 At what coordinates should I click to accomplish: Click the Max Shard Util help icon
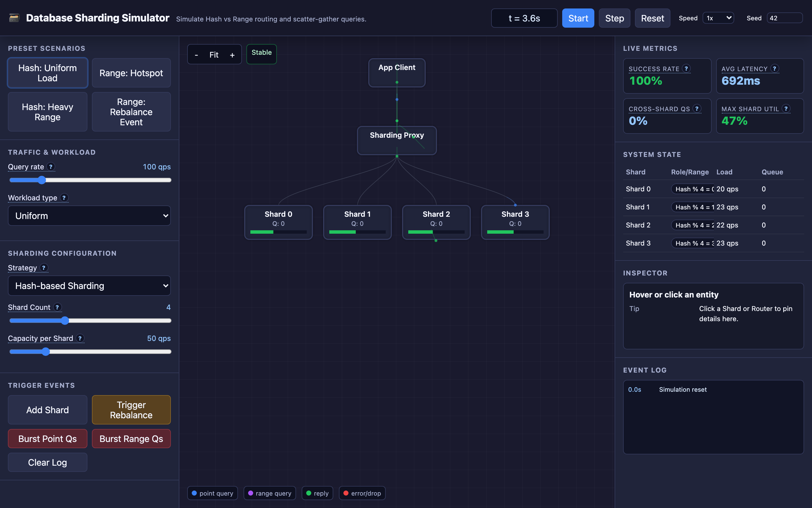coord(786,109)
